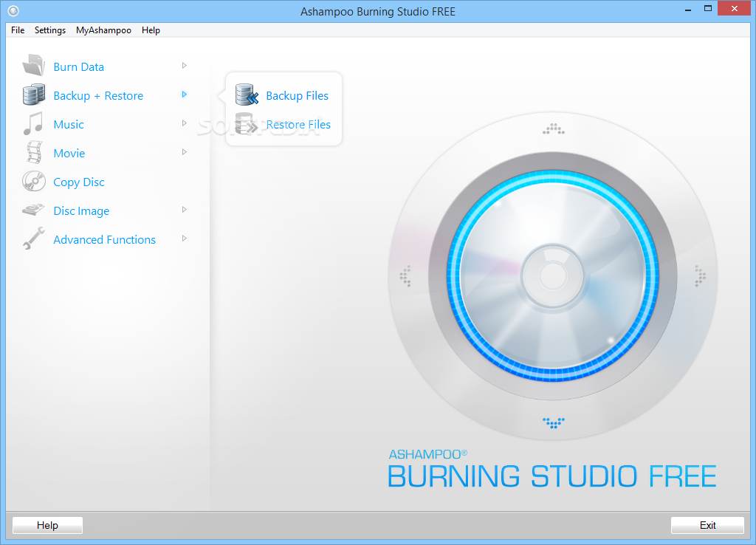Expand the Burn Data submenu arrow
The width and height of the screenshot is (756, 545).
click(184, 66)
